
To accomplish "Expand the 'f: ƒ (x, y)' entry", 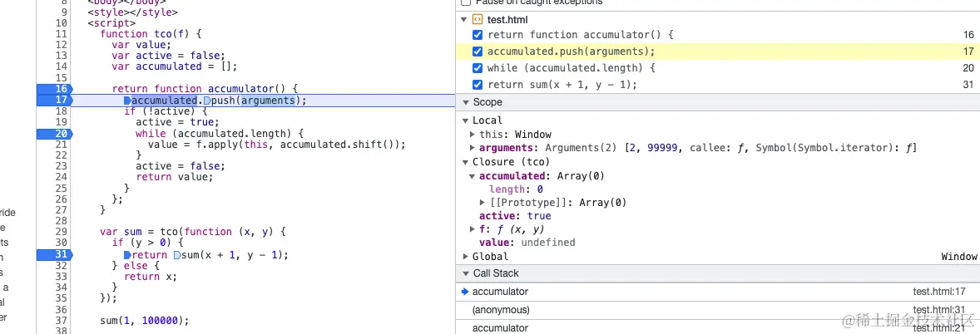I will (472, 229).
